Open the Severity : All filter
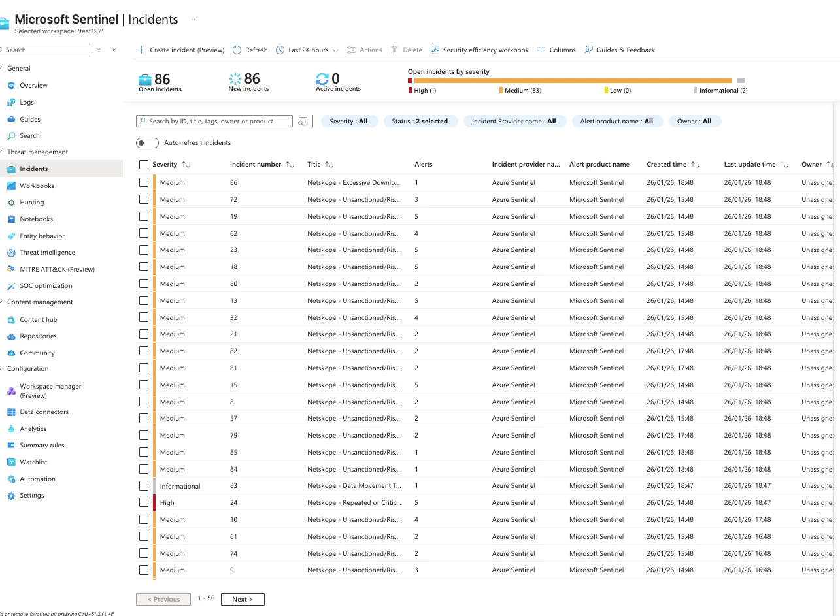 point(348,122)
